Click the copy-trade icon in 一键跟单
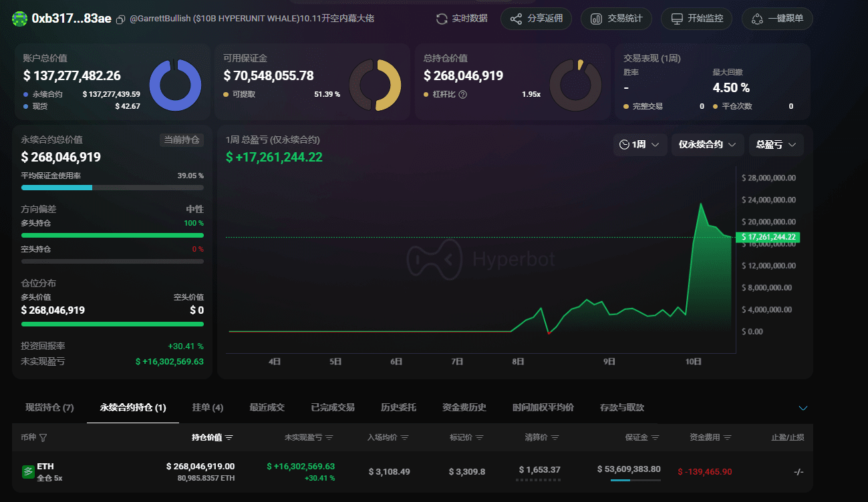868x502 pixels. tap(757, 19)
